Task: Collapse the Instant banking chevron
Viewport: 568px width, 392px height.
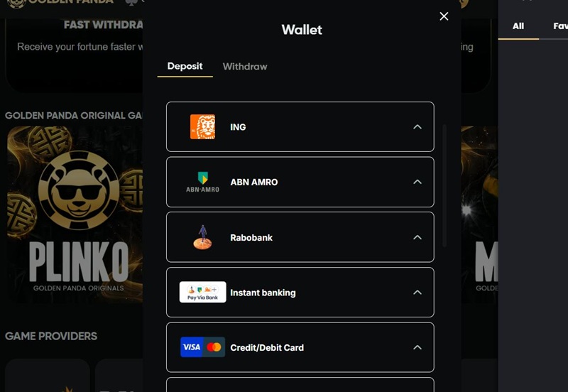Action: [417, 293]
